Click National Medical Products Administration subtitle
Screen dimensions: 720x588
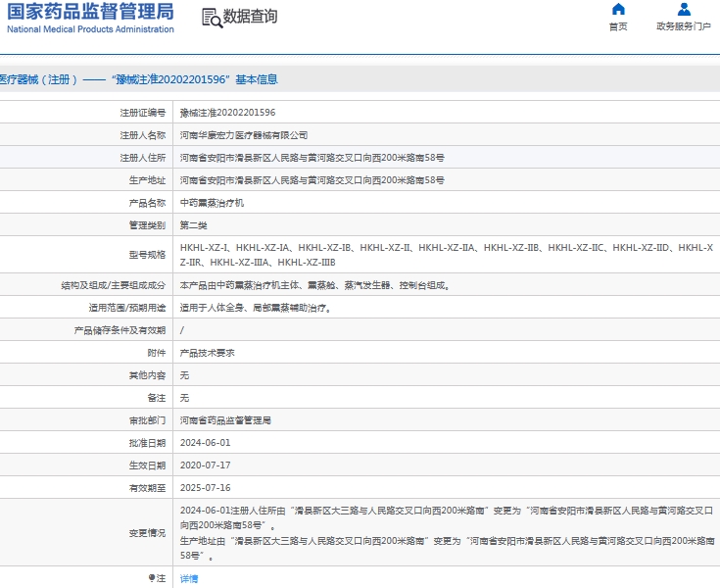pyautogui.click(x=90, y=29)
